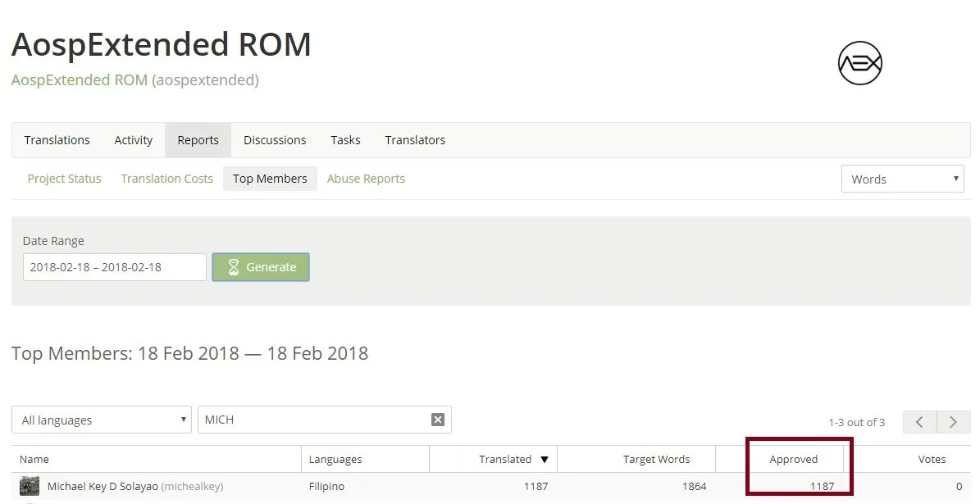980x504 pixels.
Task: Click the '1-3 out of 3' text
Action: pos(857,422)
